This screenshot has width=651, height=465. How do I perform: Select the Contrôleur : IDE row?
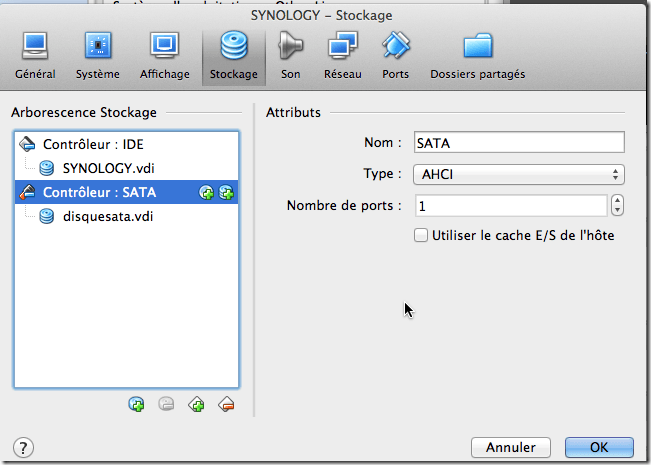click(x=126, y=144)
